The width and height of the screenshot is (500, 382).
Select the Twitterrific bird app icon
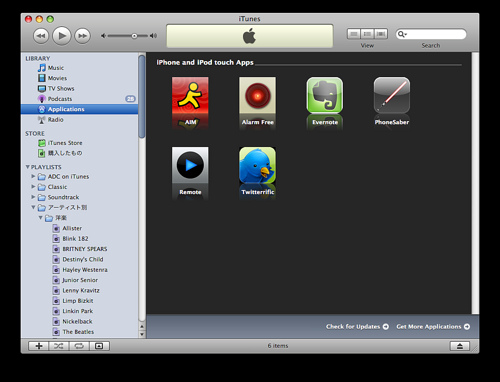(257, 165)
